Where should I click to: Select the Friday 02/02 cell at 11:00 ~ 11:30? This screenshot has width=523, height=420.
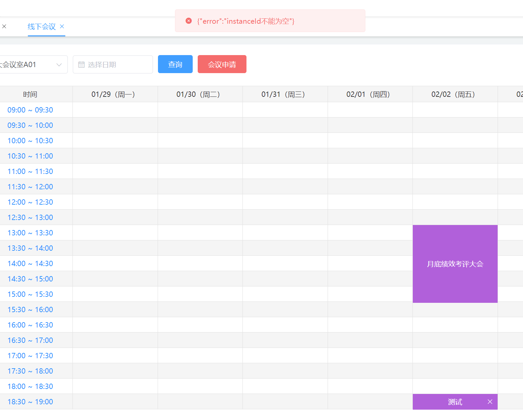pyautogui.click(x=455, y=171)
